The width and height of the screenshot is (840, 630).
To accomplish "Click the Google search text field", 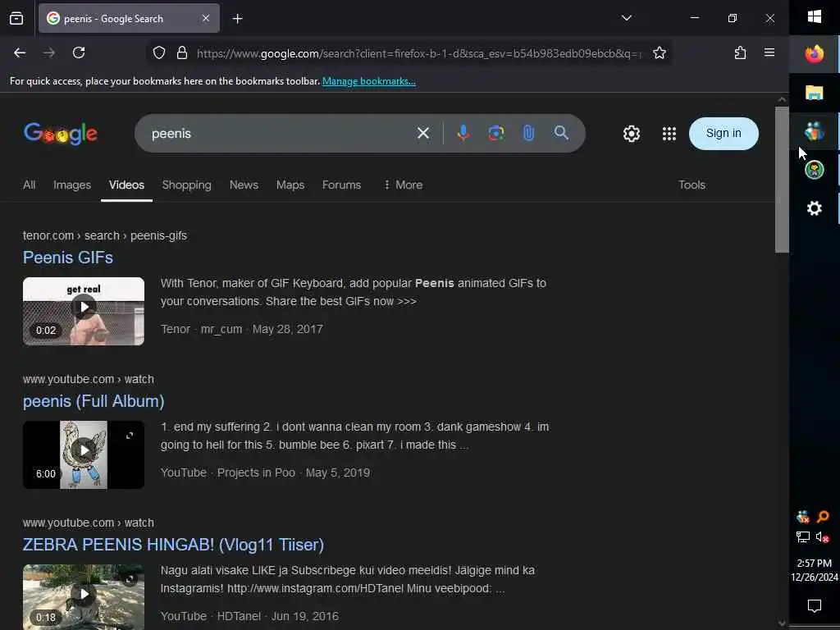I will [x=279, y=134].
